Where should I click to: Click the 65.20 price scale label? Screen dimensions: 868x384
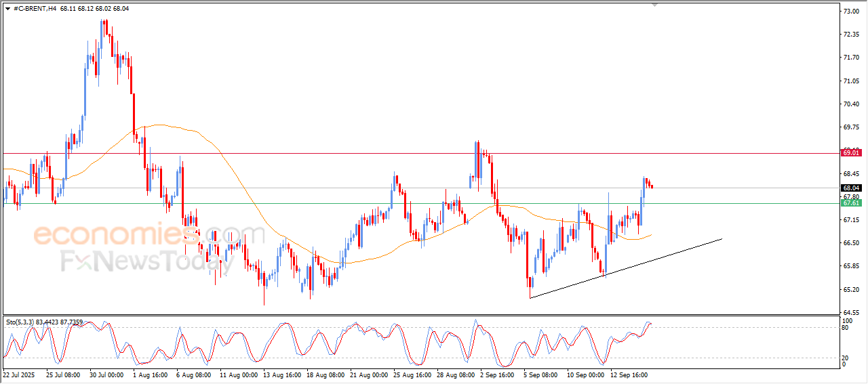[852, 290]
